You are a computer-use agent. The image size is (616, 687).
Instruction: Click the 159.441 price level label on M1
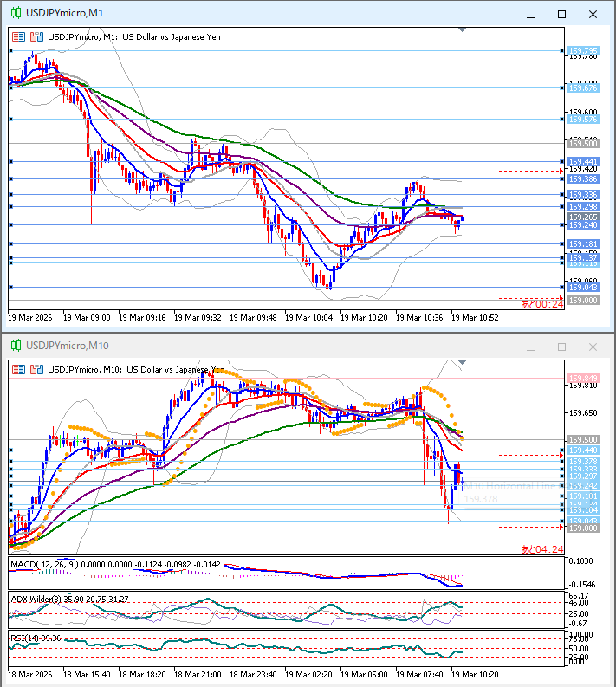[x=582, y=162]
